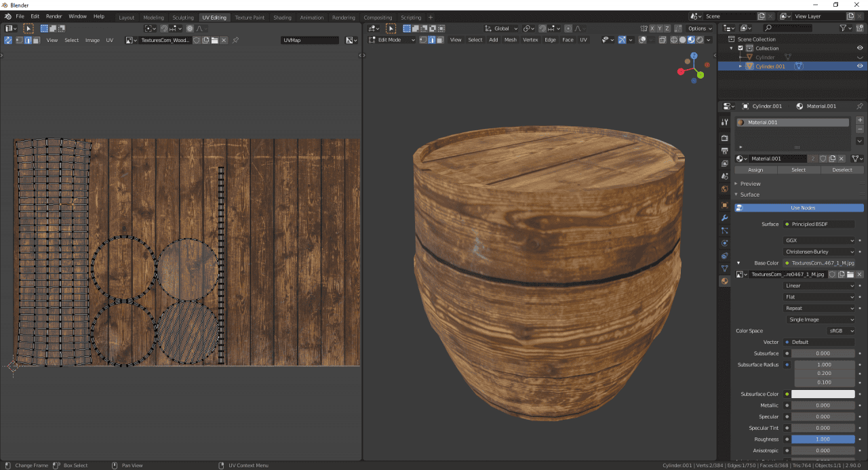Select the Material Properties sphere tab
The width and height of the screenshot is (868, 470).
(724, 281)
